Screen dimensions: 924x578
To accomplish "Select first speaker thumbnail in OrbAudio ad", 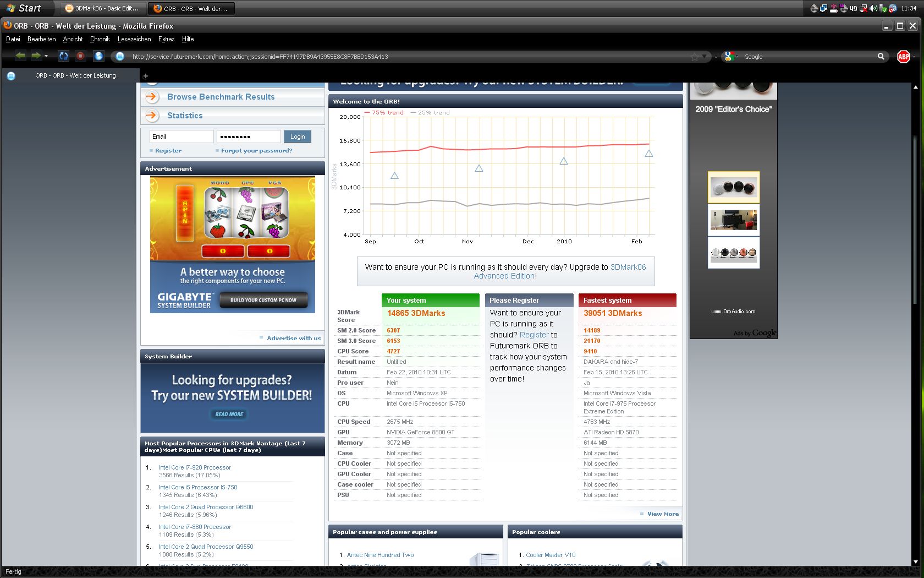I will (x=734, y=187).
